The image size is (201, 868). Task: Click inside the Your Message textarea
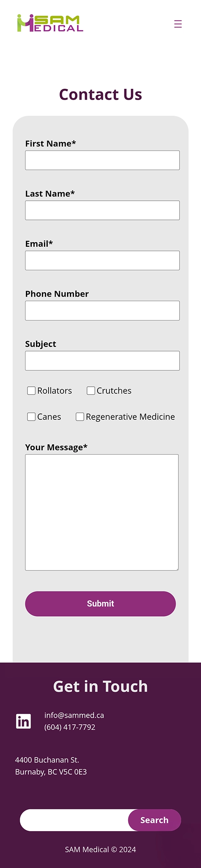[102, 512]
